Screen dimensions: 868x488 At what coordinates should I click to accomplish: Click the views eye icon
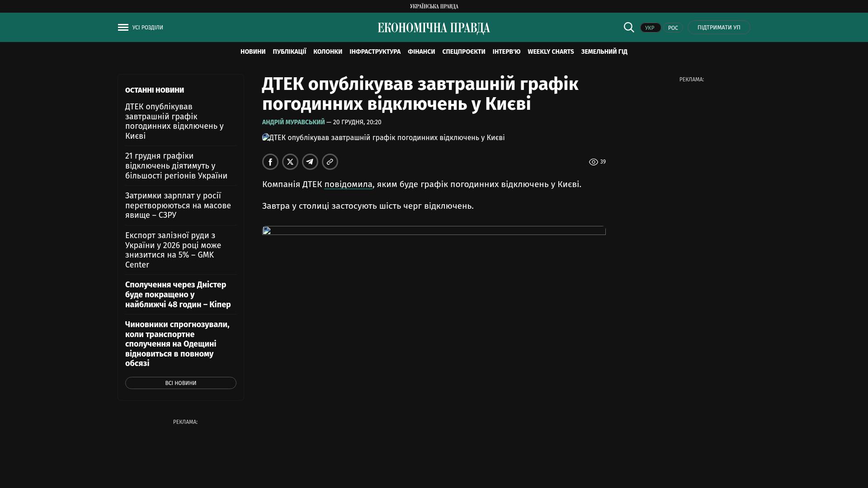[593, 162]
